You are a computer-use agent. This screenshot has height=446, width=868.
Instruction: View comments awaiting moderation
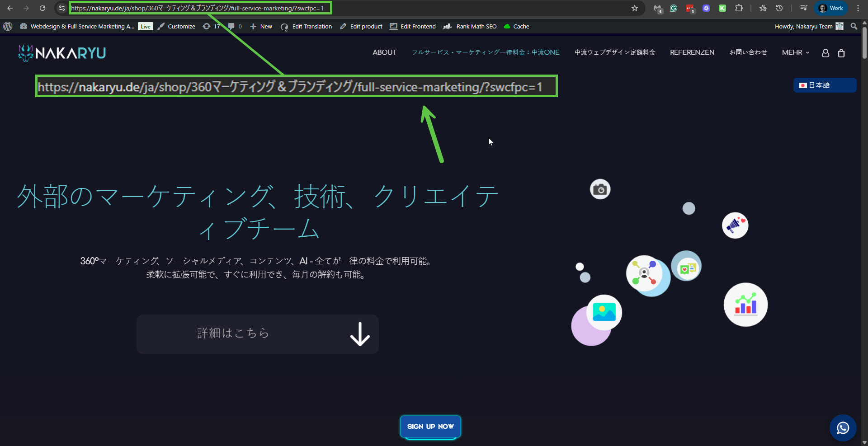(235, 26)
